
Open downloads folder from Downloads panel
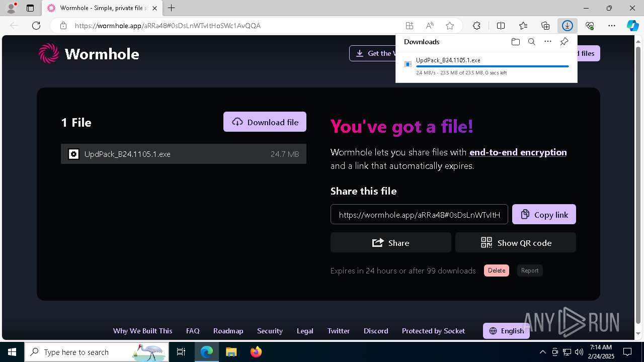(515, 42)
